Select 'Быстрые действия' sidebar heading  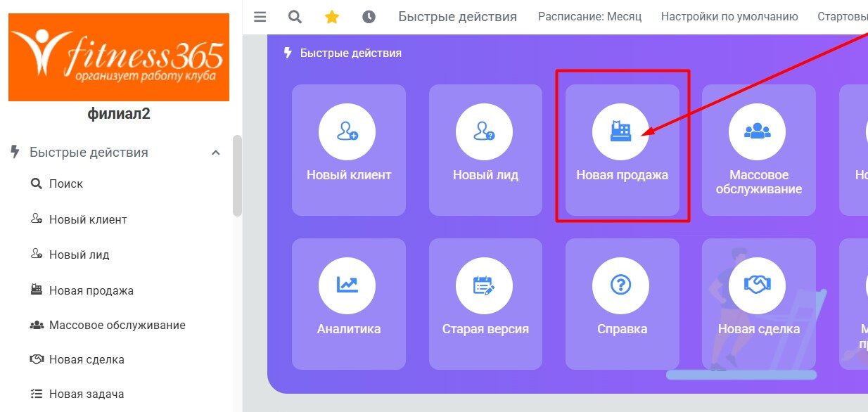[89, 153]
